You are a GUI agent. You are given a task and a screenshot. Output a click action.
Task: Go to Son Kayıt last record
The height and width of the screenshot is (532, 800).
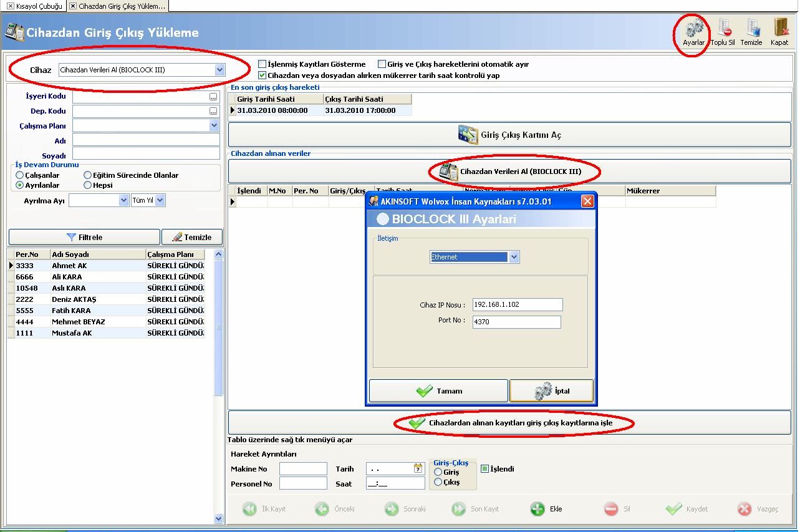point(476,509)
